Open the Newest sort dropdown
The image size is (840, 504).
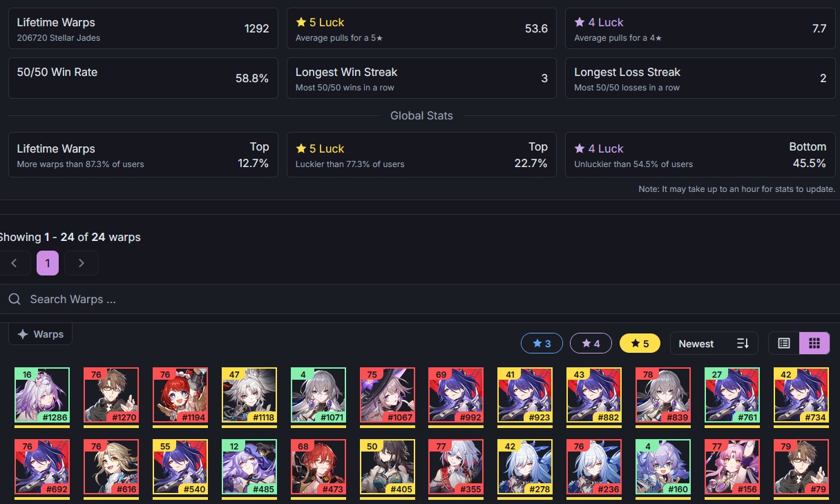click(714, 343)
